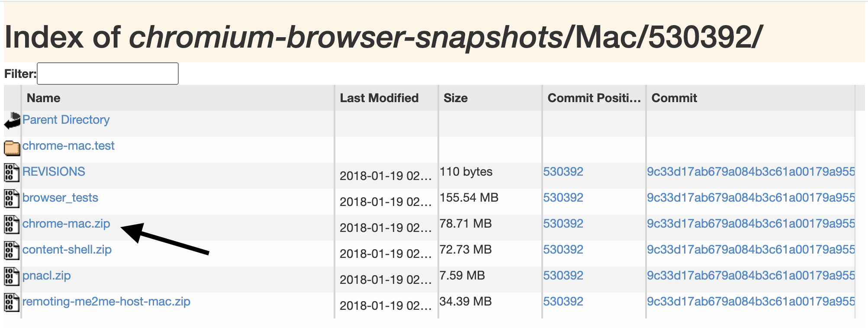Open commit position 530392 for content-shell.zip
The image size is (868, 328).
(x=563, y=250)
